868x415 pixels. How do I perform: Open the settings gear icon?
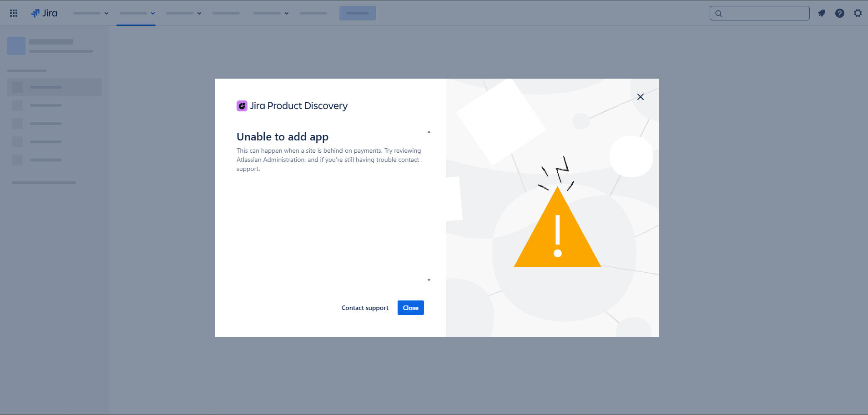click(858, 13)
